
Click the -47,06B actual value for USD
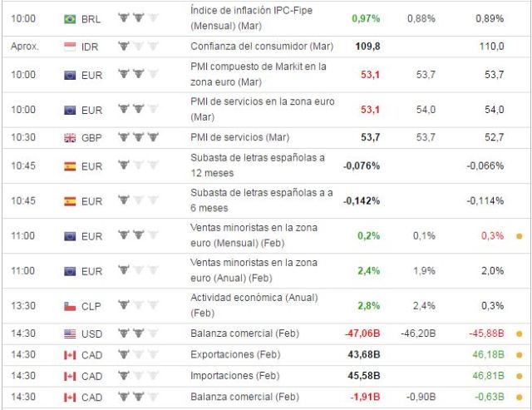pos(362,333)
